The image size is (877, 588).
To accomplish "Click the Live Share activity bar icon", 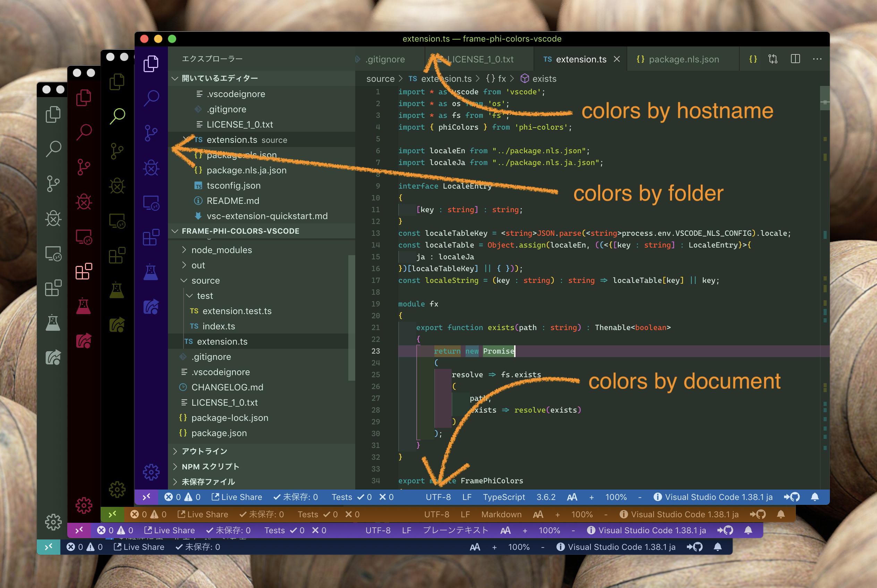I will [151, 307].
